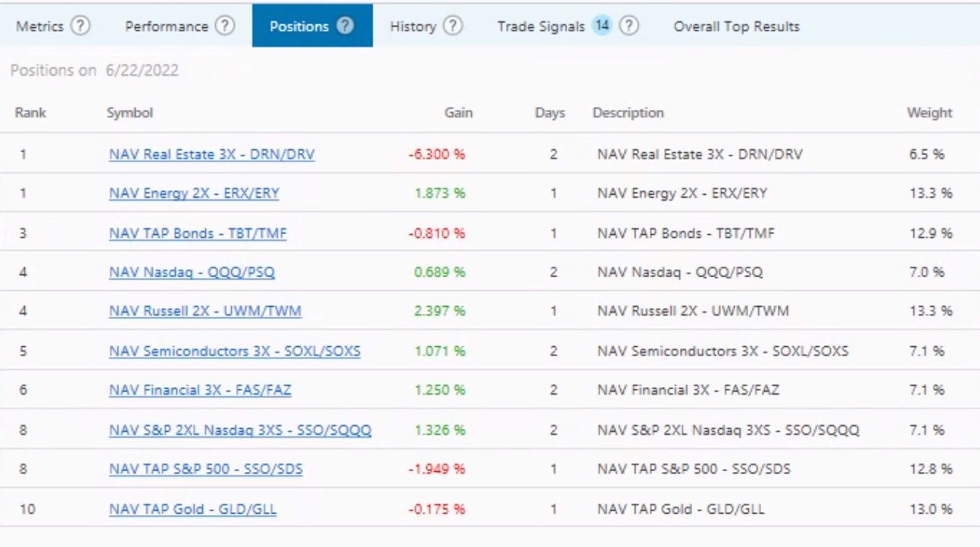Open NAV Financial 3X - FAS/FAZ link
This screenshot has height=547, width=980.
[200, 390]
